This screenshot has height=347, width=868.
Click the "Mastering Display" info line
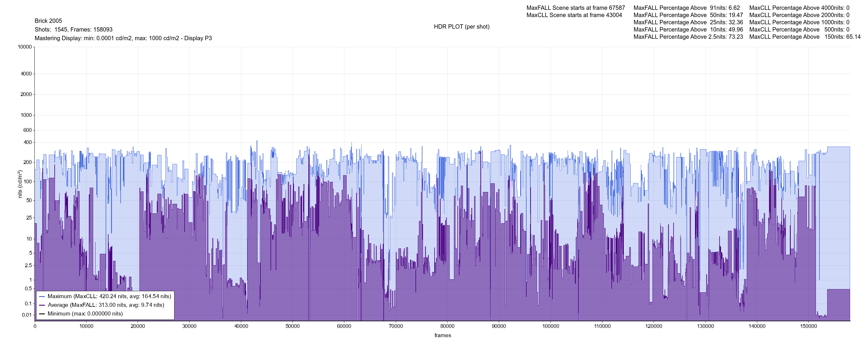[x=123, y=38]
